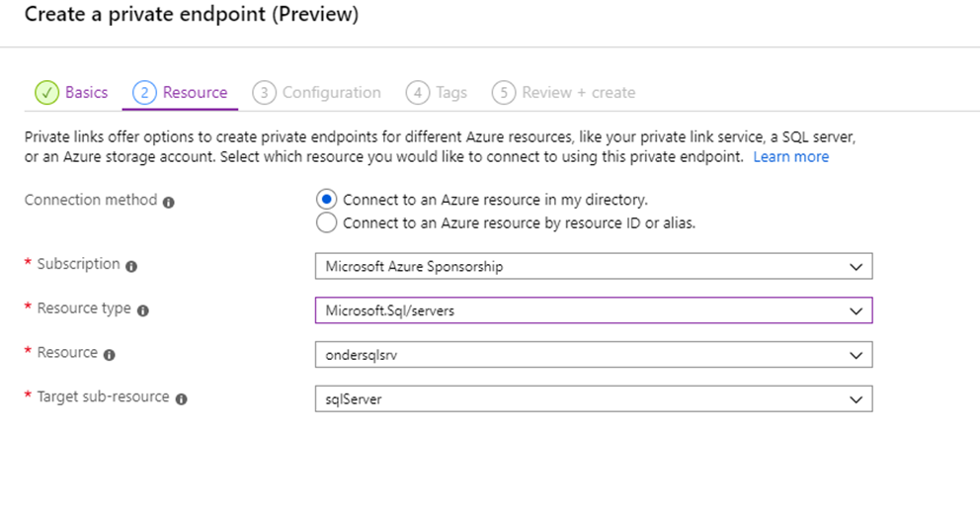This screenshot has width=980, height=525.
Task: Switch to the Basics tab
Action: pyautogui.click(x=86, y=93)
